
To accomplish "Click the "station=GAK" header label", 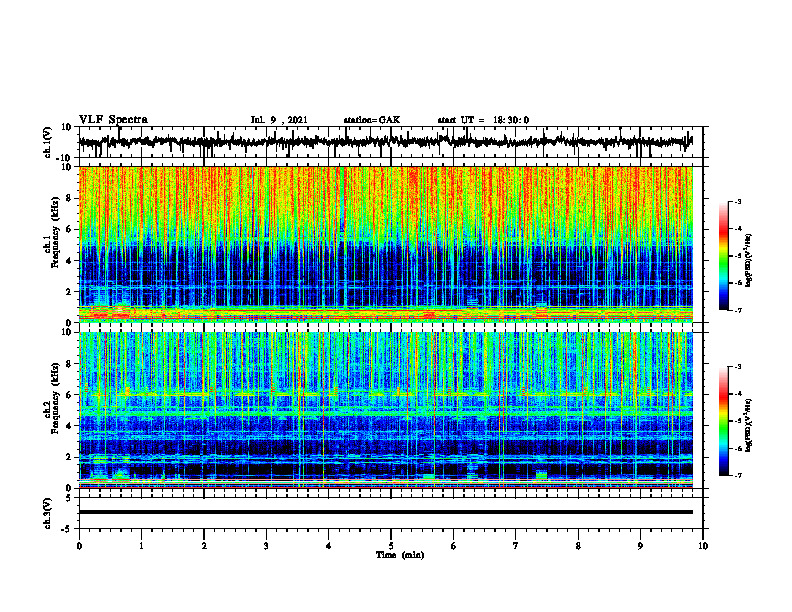I will (x=372, y=120).
